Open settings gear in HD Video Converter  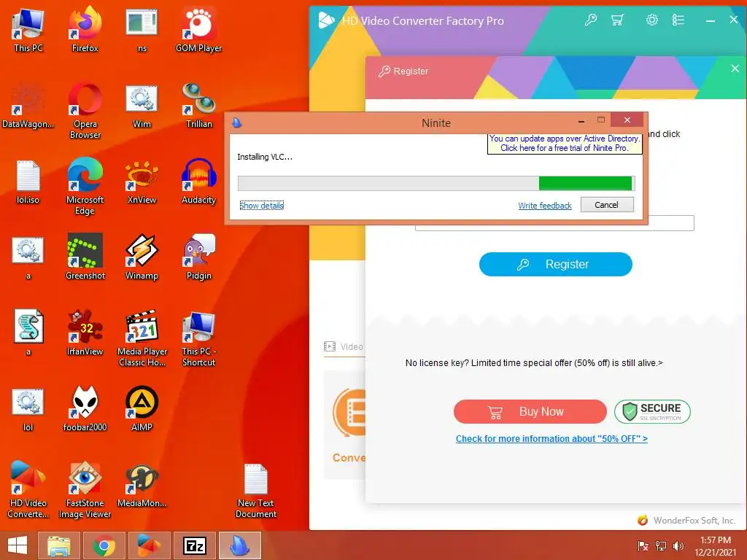click(651, 20)
